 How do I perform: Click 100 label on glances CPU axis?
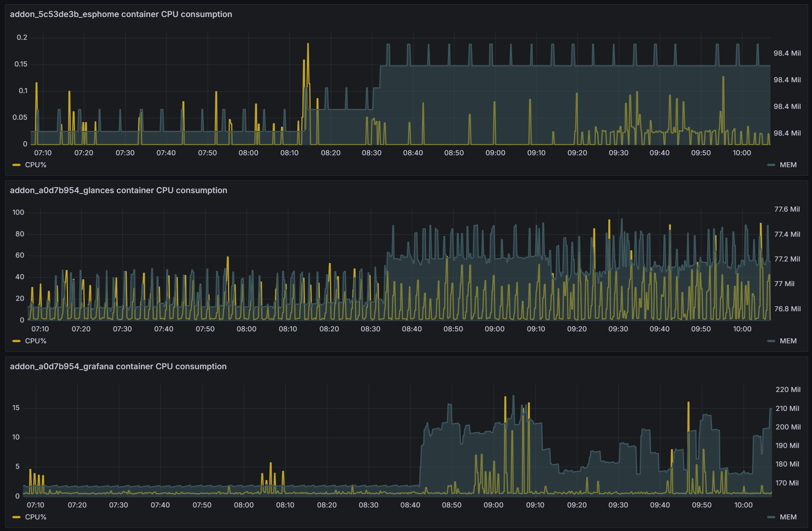click(18, 212)
